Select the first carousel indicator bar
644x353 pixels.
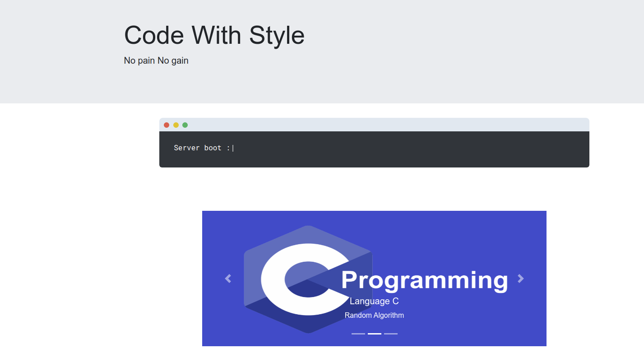click(358, 334)
